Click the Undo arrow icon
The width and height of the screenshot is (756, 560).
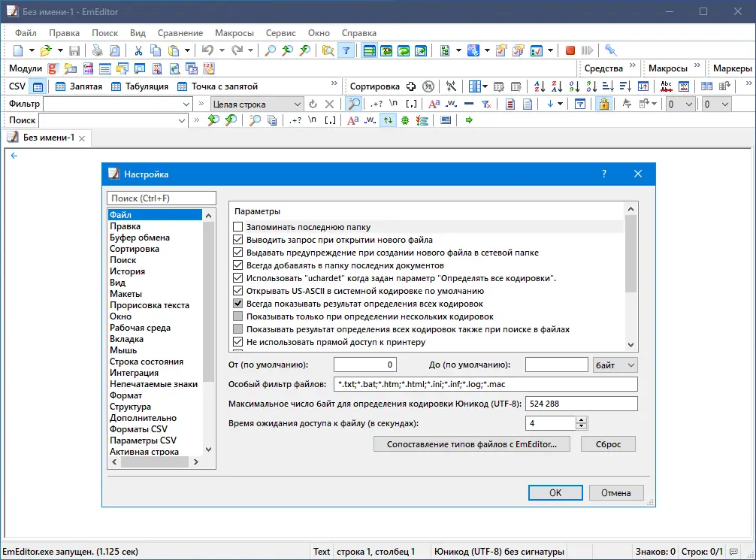[x=207, y=50]
